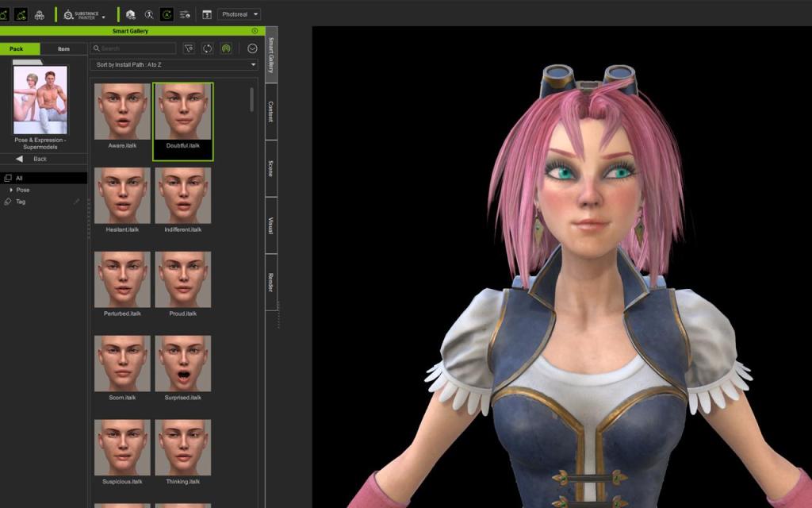Close the Smart Gallery panel
The image size is (812, 508).
click(255, 31)
